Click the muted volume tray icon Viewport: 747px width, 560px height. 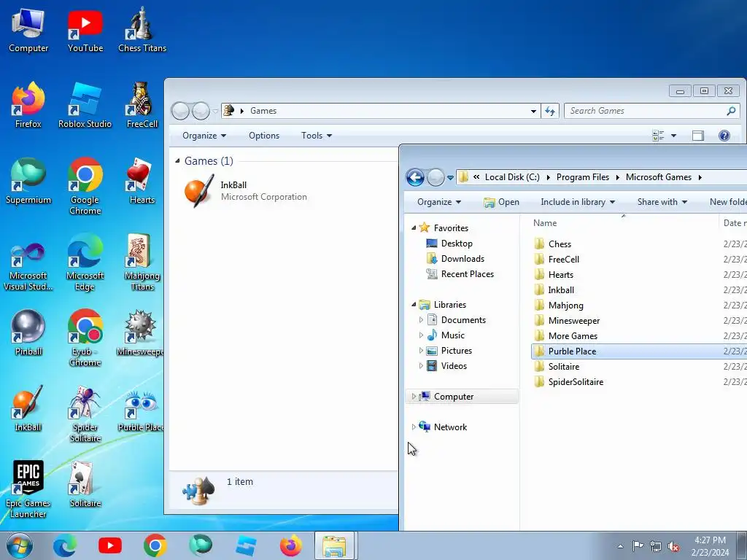coord(673,546)
